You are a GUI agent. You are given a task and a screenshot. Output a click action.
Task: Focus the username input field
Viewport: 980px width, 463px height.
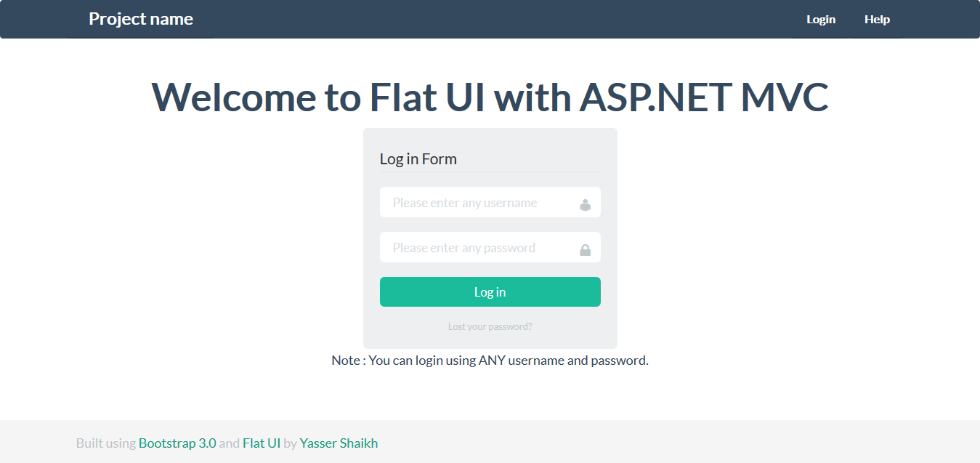pos(490,202)
